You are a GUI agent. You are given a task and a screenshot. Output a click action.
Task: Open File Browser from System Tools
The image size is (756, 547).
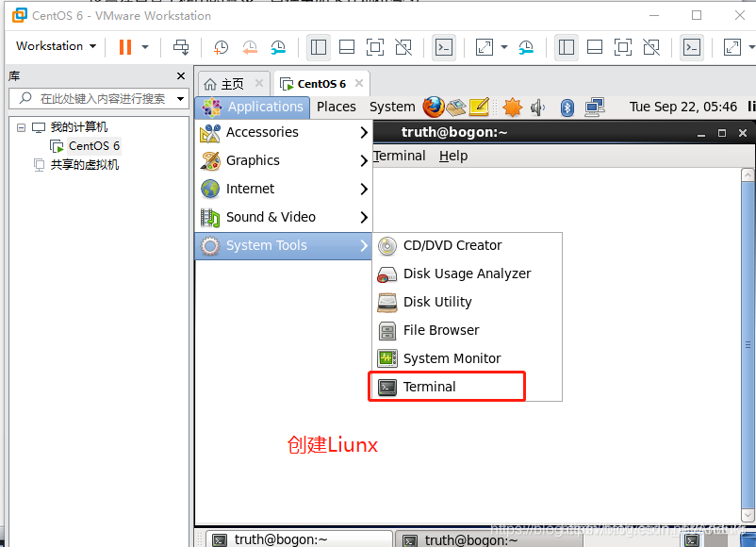coord(467,330)
